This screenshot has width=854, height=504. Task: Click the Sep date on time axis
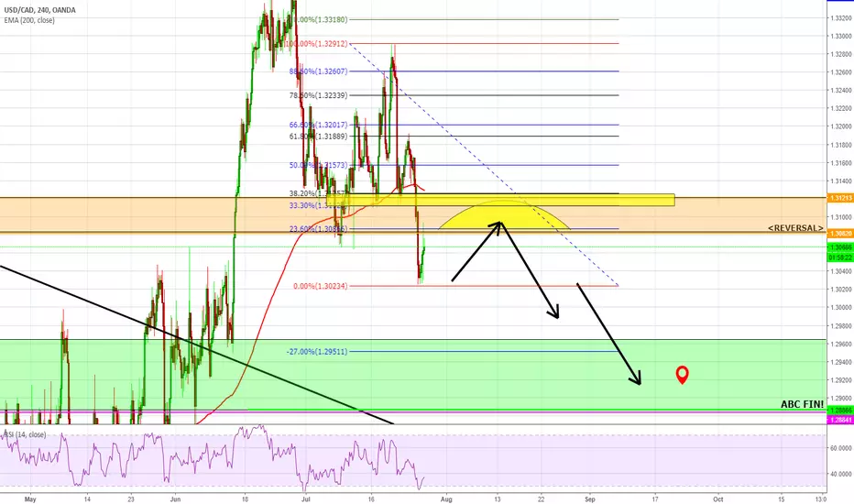590,499
